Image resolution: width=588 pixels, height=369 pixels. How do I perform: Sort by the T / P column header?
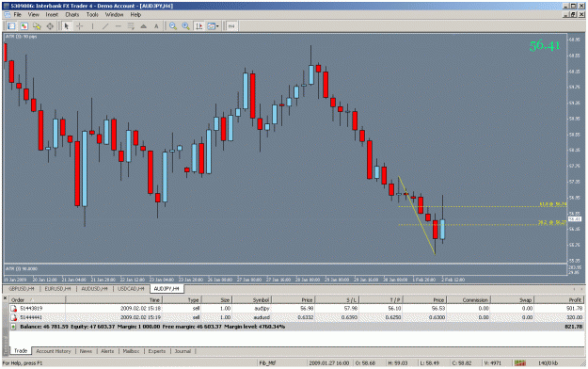[380, 300]
